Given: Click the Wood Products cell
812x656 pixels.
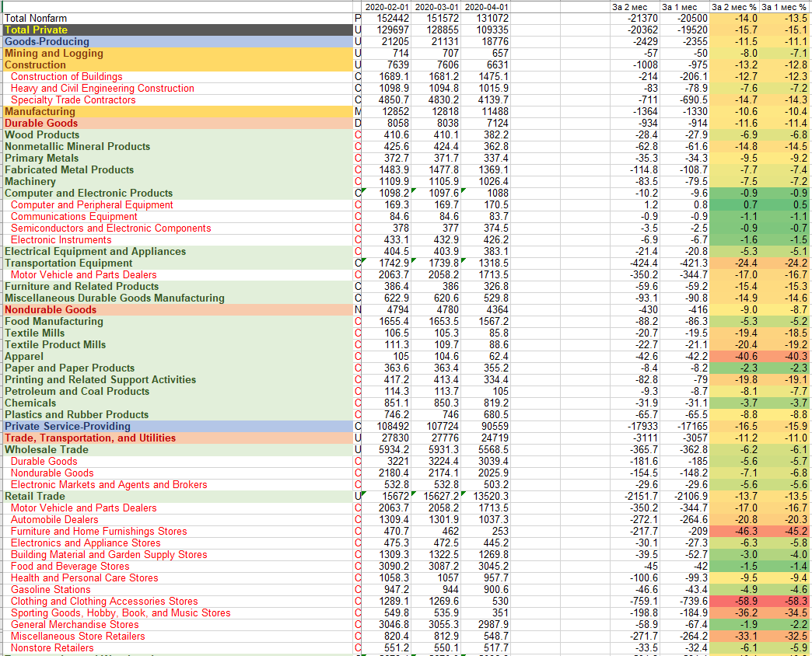Looking at the screenshot, I should pos(42,134).
